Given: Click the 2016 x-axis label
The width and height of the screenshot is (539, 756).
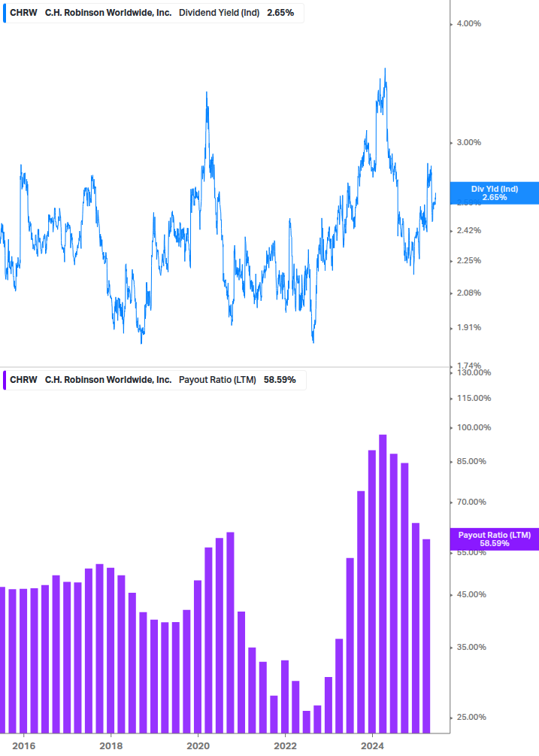Looking at the screenshot, I should click(x=23, y=746).
